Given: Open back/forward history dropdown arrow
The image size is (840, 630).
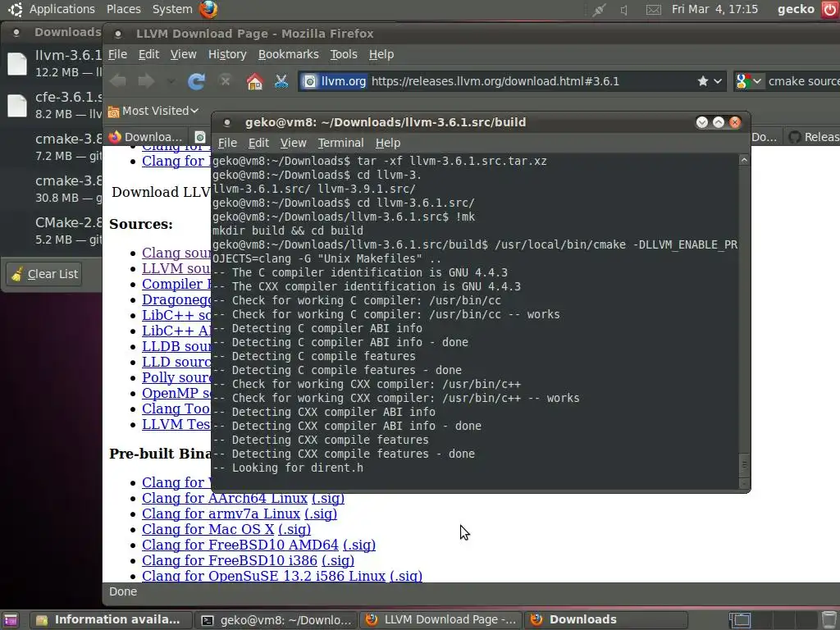Looking at the screenshot, I should pyautogui.click(x=171, y=81).
